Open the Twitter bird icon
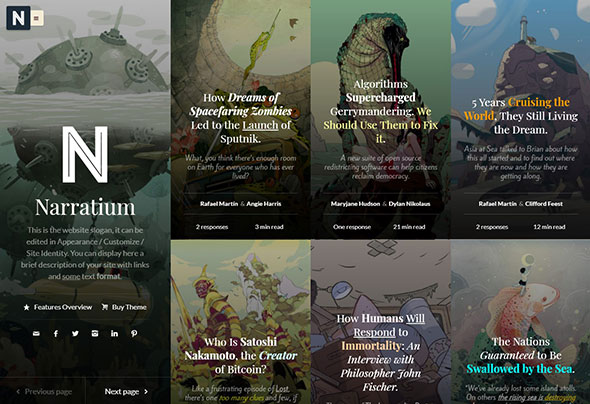Viewport: 590px width, 404px height. [x=75, y=333]
